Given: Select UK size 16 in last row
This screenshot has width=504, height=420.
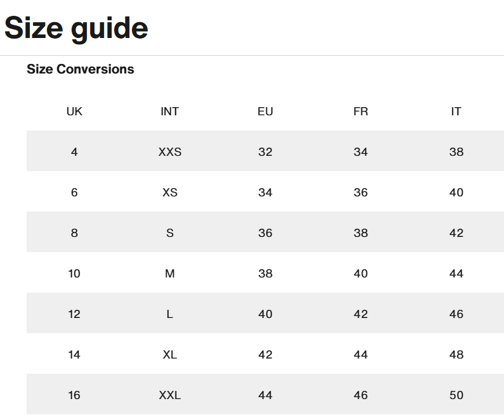Looking at the screenshot, I should click(x=74, y=395).
